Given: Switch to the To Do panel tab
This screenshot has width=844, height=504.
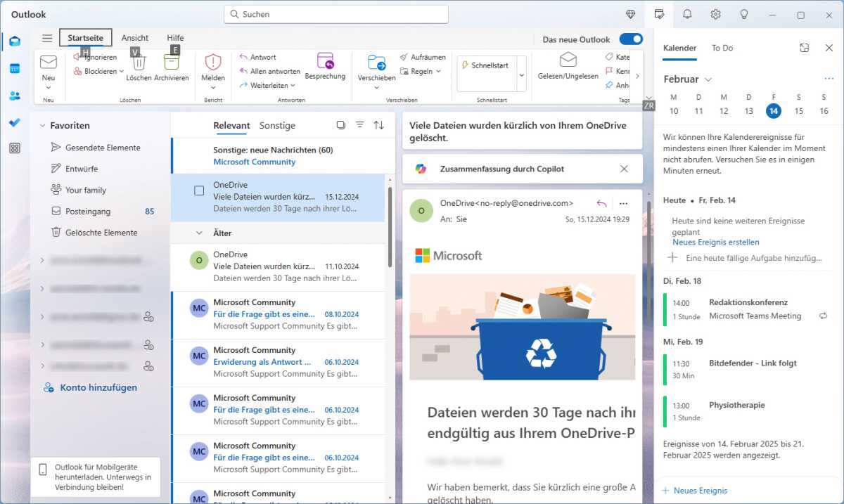Looking at the screenshot, I should pos(722,48).
